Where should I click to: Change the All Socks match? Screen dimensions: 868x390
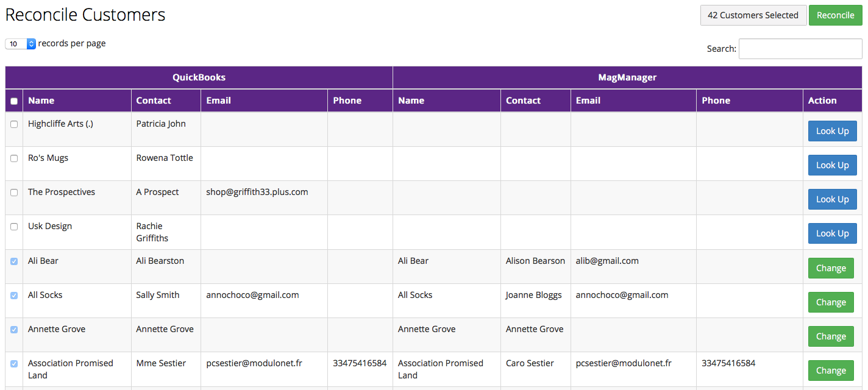[x=831, y=302]
